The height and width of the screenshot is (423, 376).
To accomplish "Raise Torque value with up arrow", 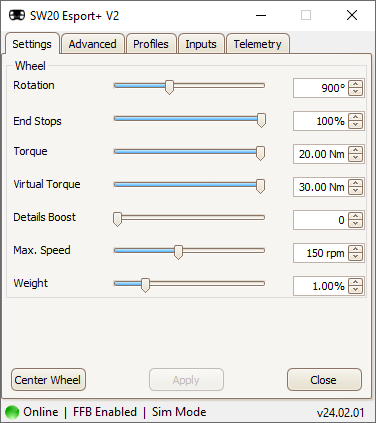I will tap(356, 150).
